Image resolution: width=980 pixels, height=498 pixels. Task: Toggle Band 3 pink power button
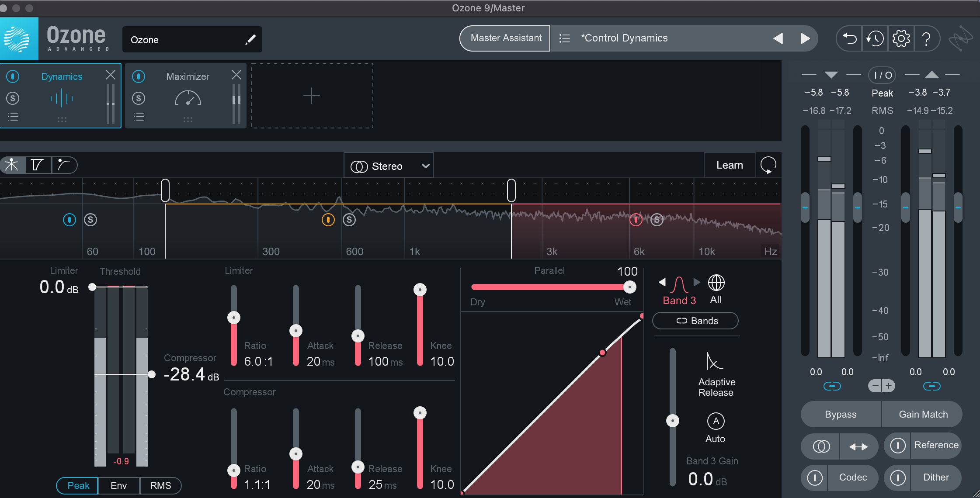tap(636, 220)
